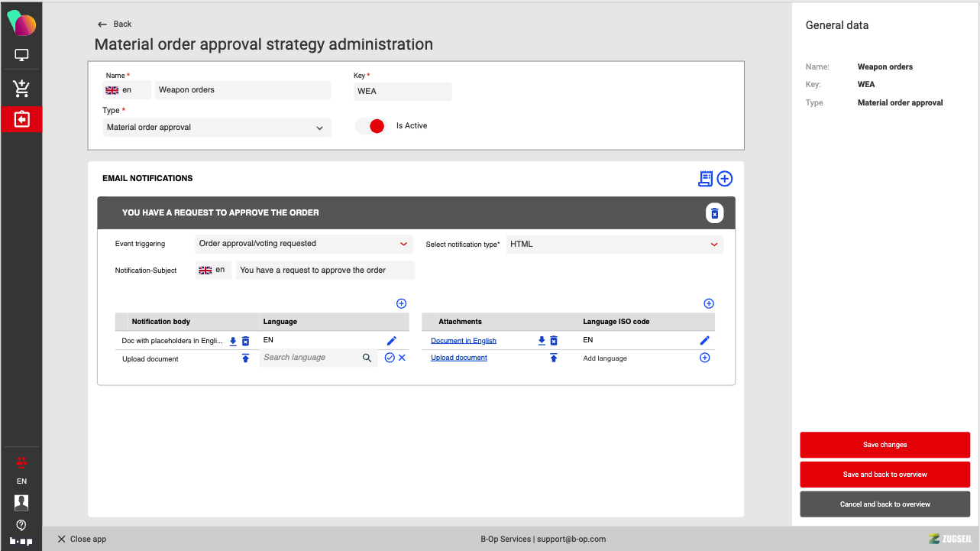This screenshot has width=980, height=551.
Task: Open the monitor dashboard sidebar item
Action: (x=21, y=55)
